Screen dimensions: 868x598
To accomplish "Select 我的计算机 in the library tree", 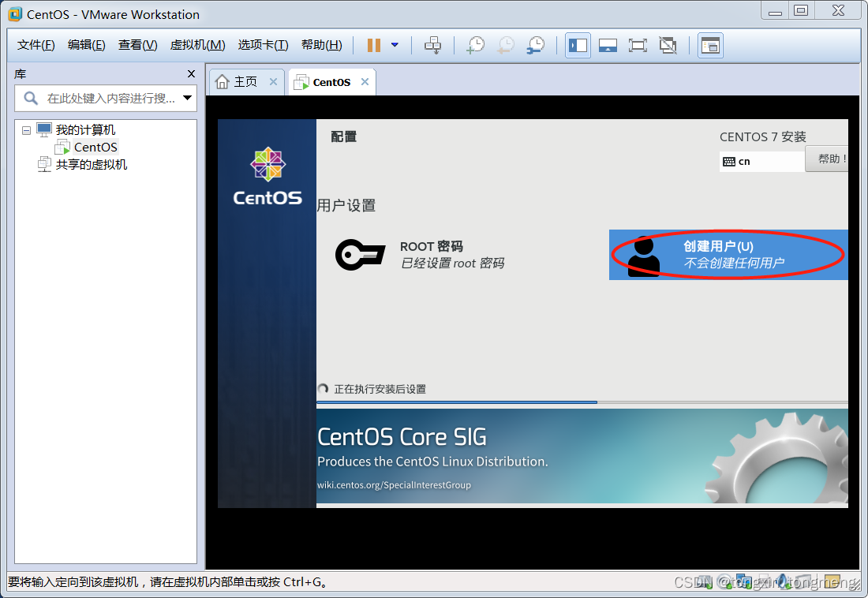I will coord(85,130).
